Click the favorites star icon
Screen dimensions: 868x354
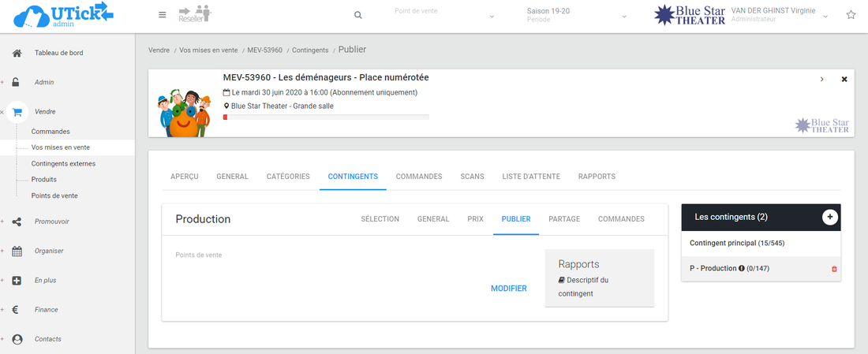[x=851, y=15]
